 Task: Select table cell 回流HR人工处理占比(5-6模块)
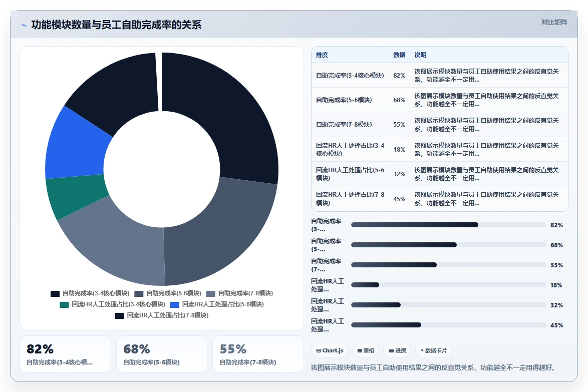pyautogui.click(x=350, y=174)
